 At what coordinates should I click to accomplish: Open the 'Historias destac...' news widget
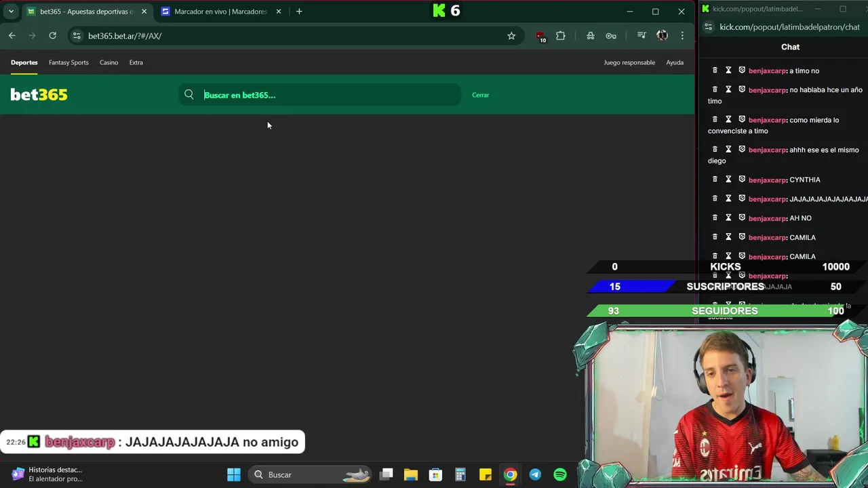click(46, 474)
